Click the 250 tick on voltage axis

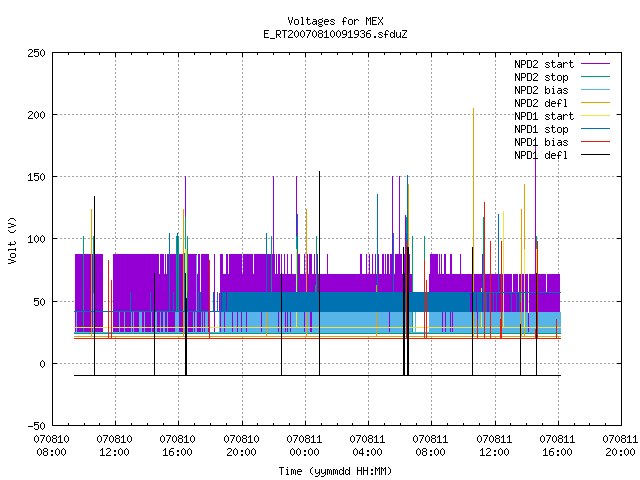point(36,53)
